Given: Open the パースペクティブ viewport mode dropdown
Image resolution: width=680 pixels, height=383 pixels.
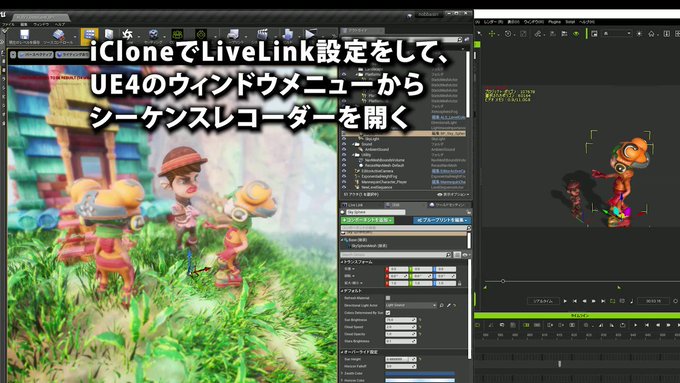Looking at the screenshot, I should (x=36, y=55).
